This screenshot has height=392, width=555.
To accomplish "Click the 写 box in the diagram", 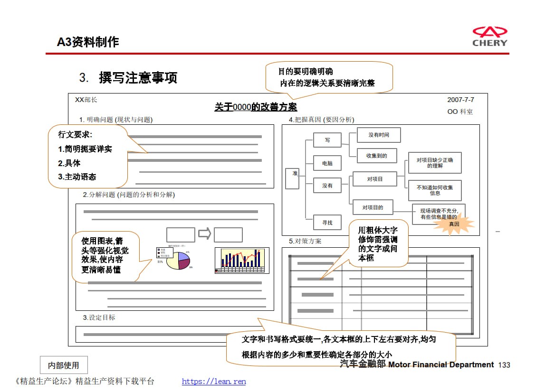I will click(x=327, y=140).
